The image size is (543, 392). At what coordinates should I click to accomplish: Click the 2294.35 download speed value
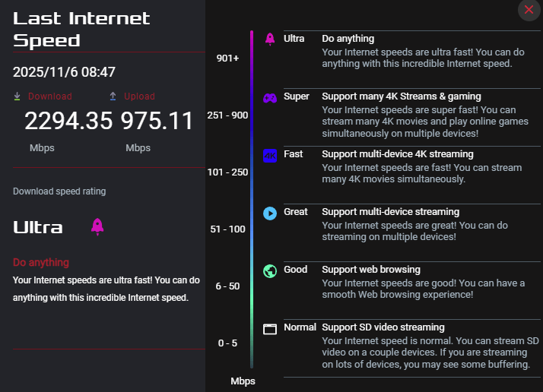pos(68,121)
